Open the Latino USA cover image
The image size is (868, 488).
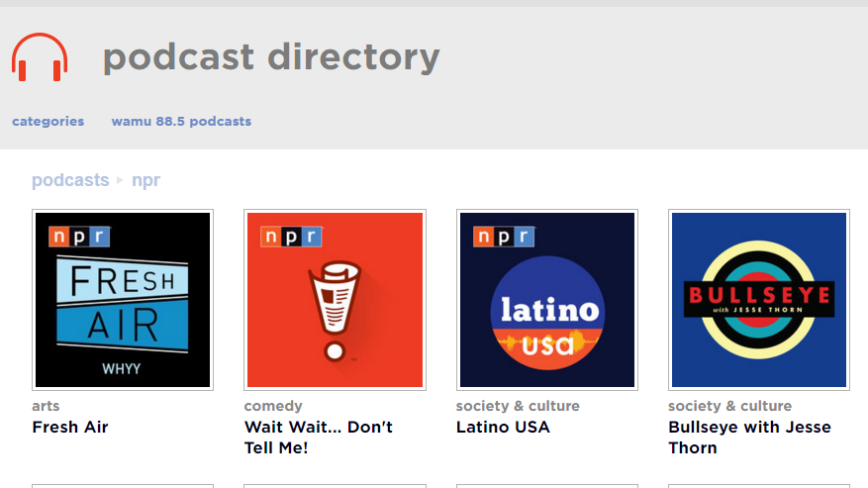point(546,300)
